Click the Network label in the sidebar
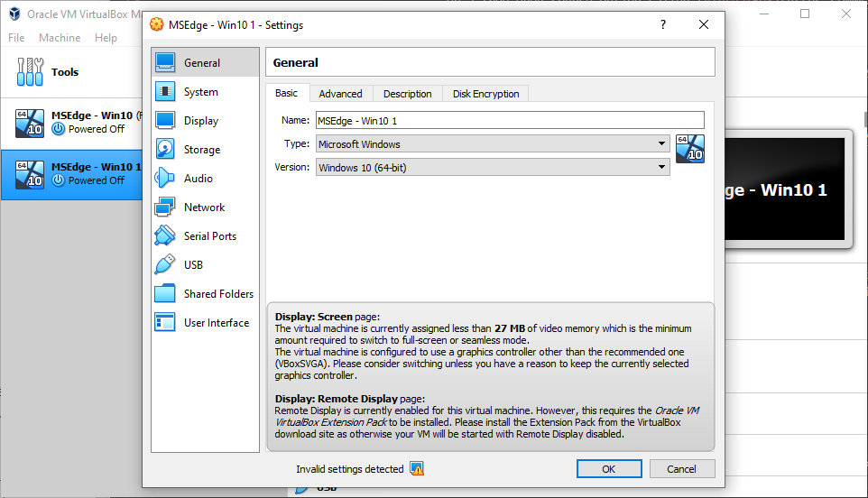Screen dimensions: 868x498 point(204,207)
